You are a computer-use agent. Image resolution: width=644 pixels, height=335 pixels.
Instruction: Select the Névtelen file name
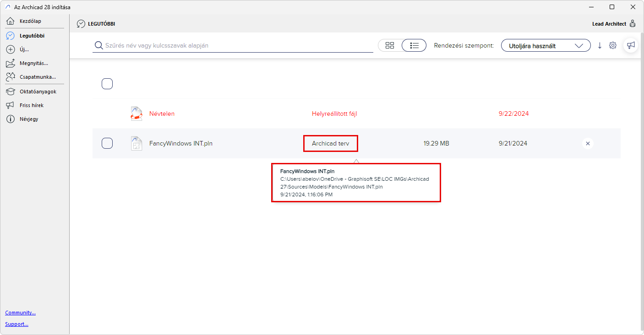162,113
